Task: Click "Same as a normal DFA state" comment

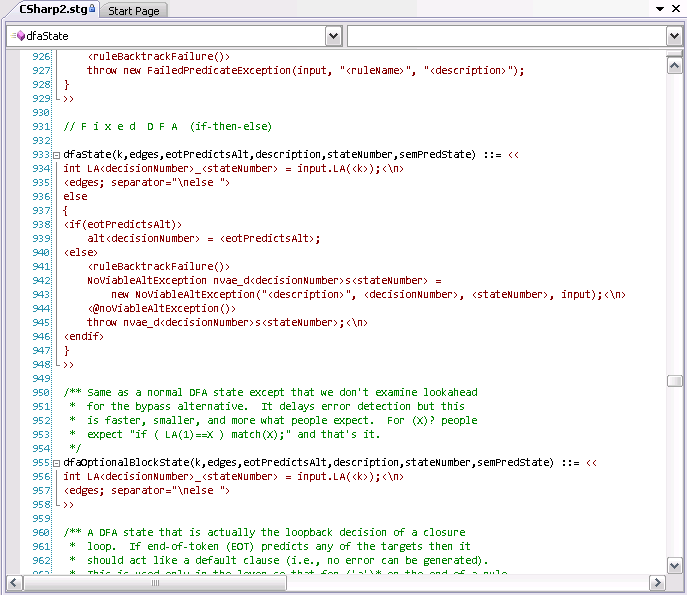Action: coord(165,393)
